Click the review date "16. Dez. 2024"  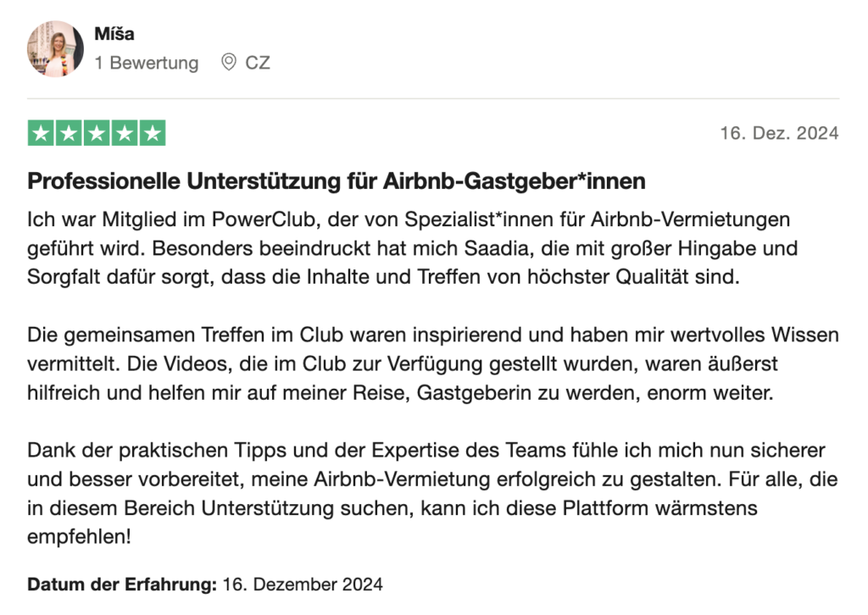tap(779, 133)
